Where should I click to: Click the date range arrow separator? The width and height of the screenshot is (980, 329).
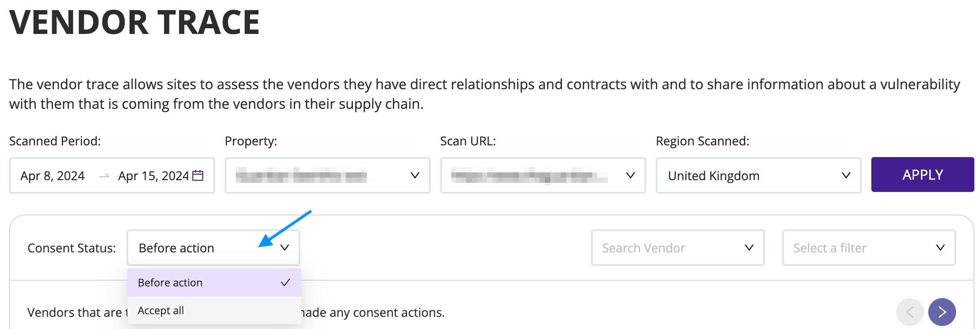click(x=104, y=176)
